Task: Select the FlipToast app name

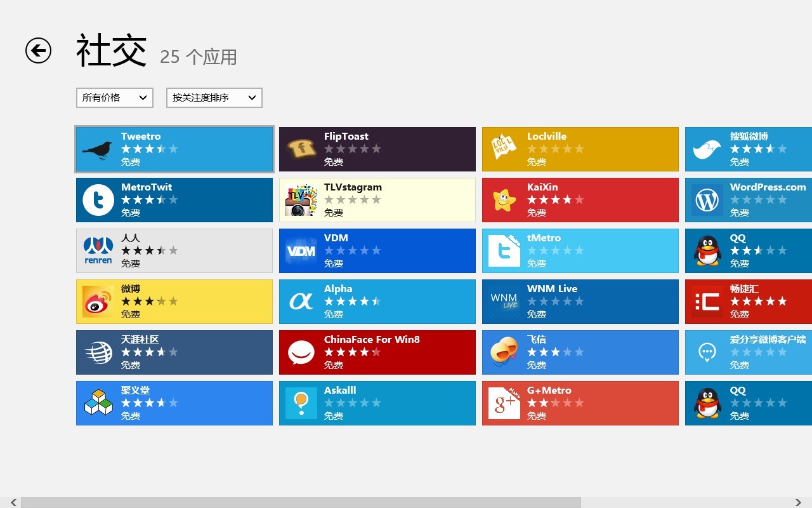Action: pyautogui.click(x=346, y=136)
